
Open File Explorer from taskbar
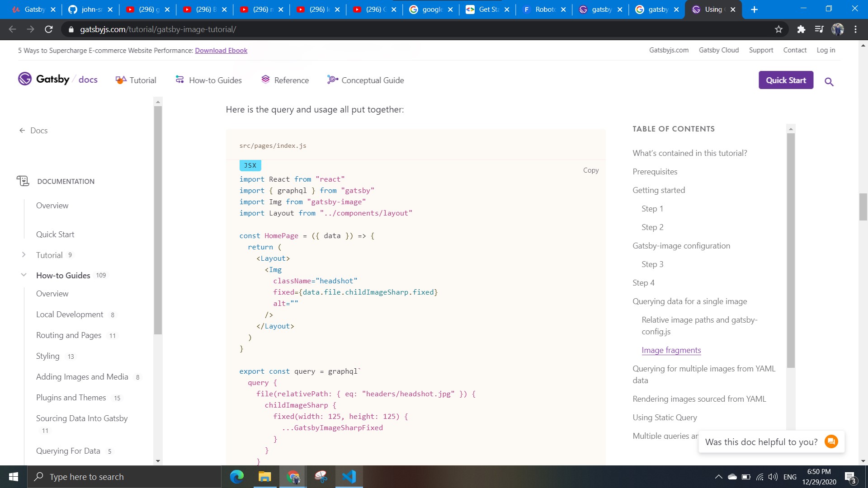(x=264, y=477)
